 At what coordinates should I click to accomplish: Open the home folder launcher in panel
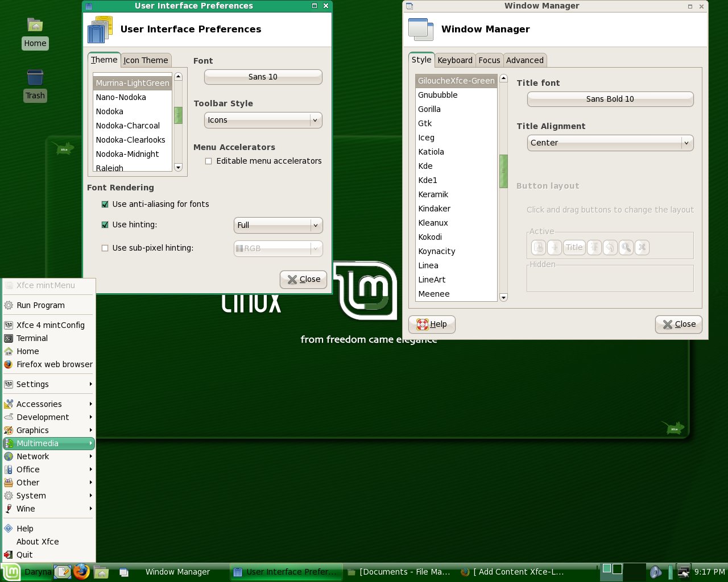click(101, 572)
